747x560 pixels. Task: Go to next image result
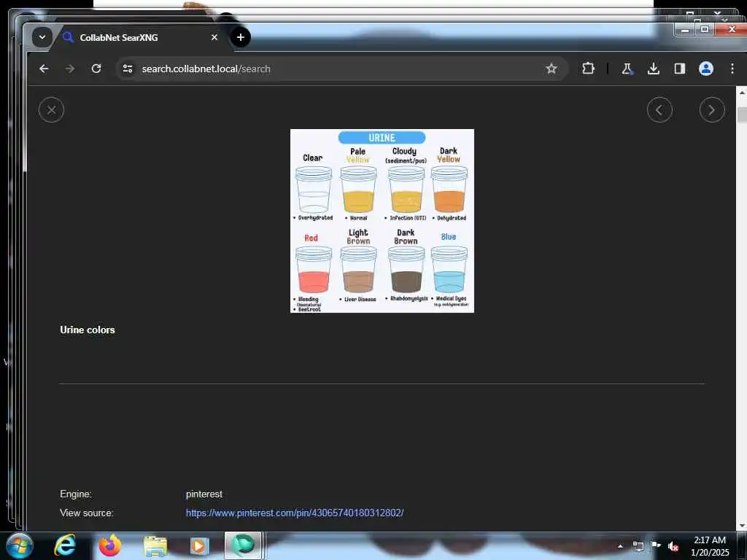712,110
